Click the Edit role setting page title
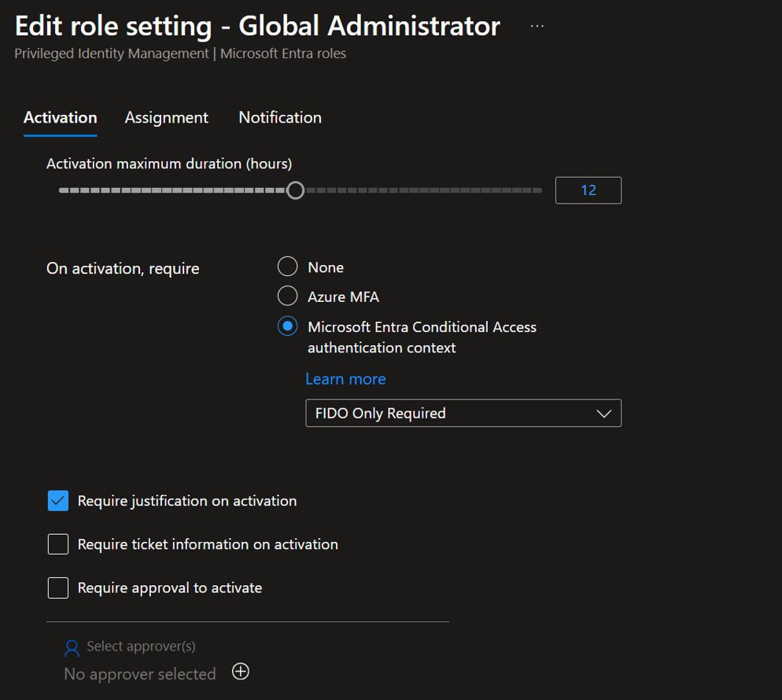 click(x=257, y=26)
